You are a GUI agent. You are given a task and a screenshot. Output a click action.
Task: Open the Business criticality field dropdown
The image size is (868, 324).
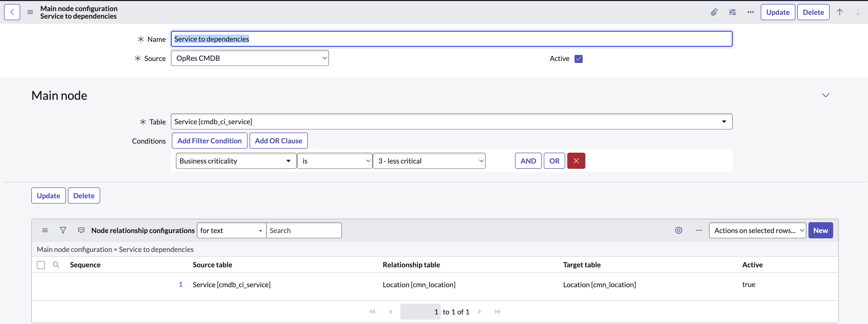236,161
